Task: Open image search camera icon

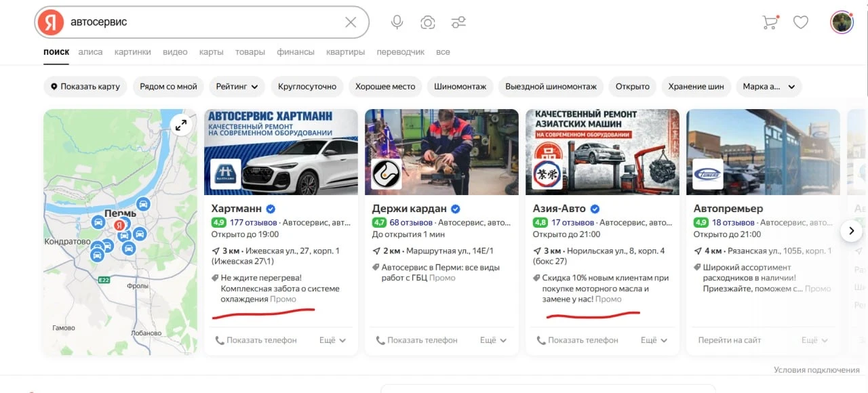Action: pos(428,22)
